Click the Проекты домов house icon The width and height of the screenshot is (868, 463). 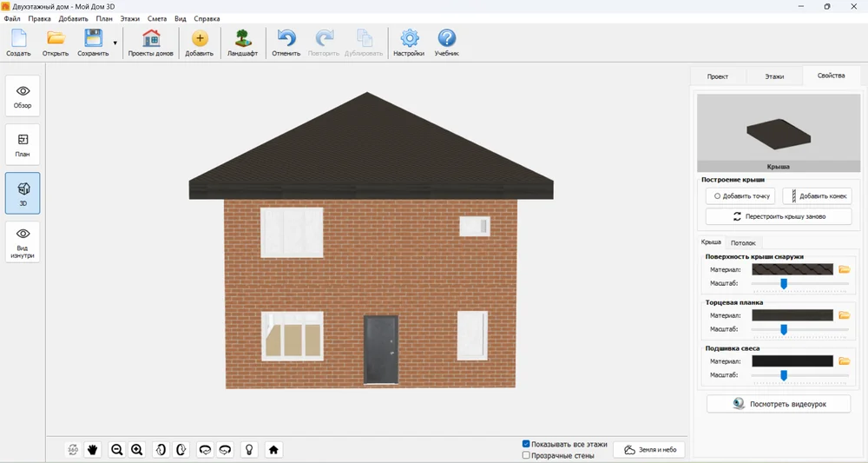point(150,43)
